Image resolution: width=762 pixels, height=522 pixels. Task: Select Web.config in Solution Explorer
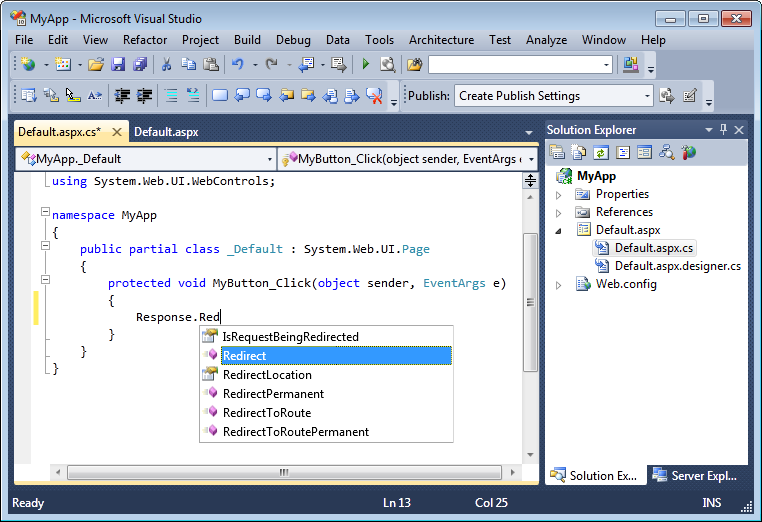click(x=626, y=284)
